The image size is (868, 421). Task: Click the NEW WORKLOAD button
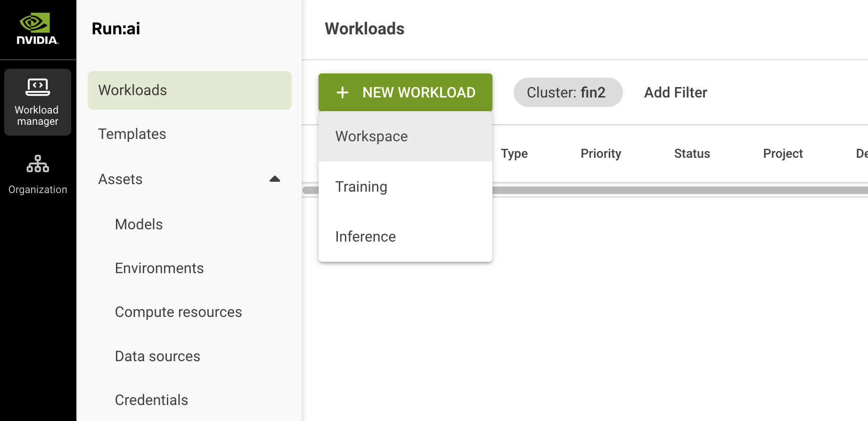click(x=405, y=92)
